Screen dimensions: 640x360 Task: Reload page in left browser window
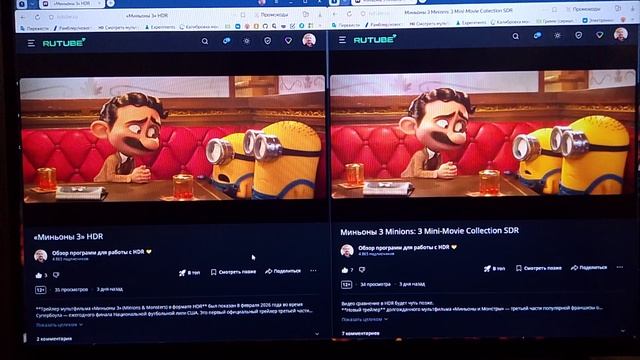click(37, 17)
